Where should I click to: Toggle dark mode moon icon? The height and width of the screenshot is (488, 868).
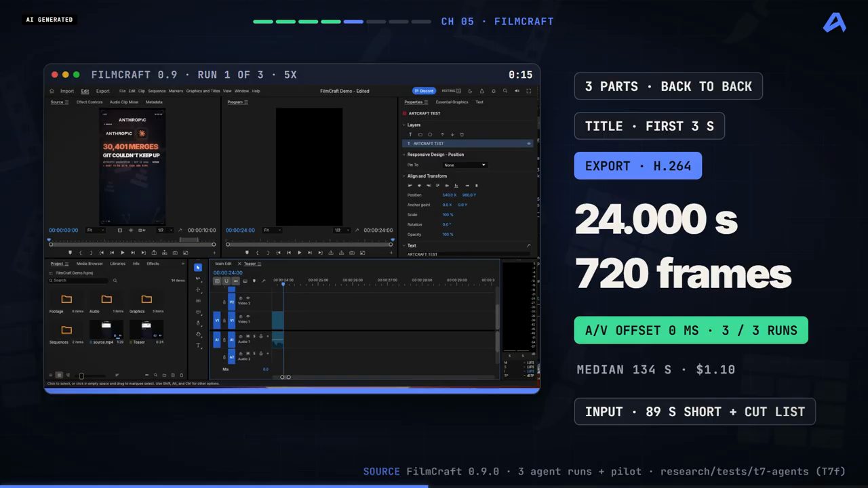click(x=470, y=91)
